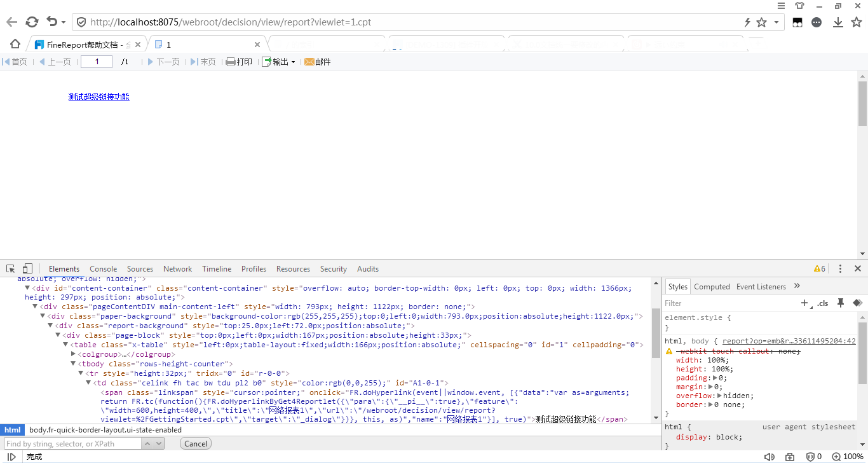Screen dimensions: 868x463
Task: Close the FineReport帮助文档 tab
Action: [138, 45]
